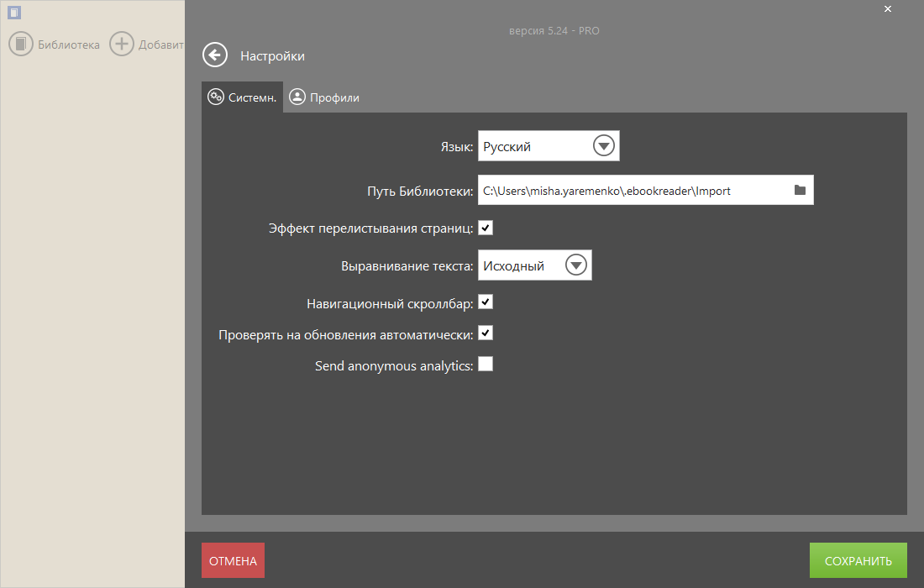Click the Добавить plus icon
This screenshot has height=588, width=924.
123,45
